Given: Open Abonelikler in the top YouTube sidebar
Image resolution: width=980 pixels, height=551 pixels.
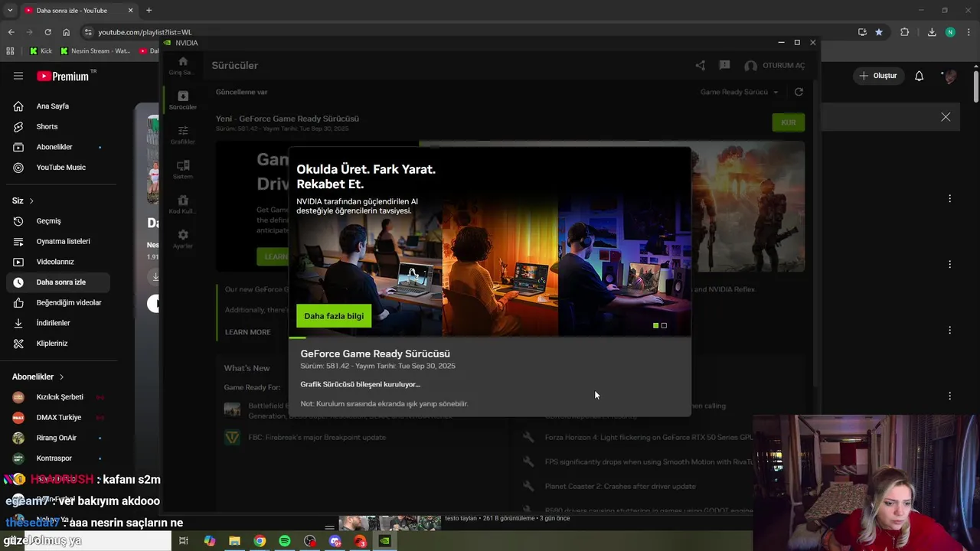Looking at the screenshot, I should (x=58, y=147).
